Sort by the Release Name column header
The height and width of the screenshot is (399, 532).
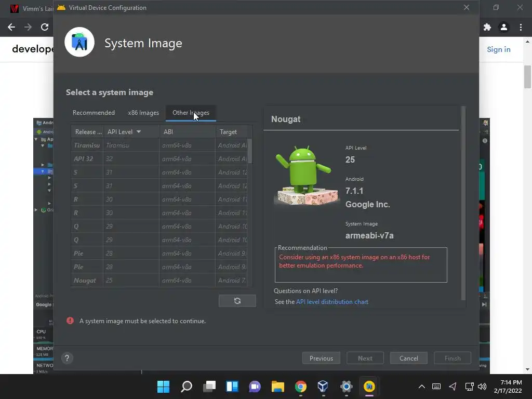[87, 131]
